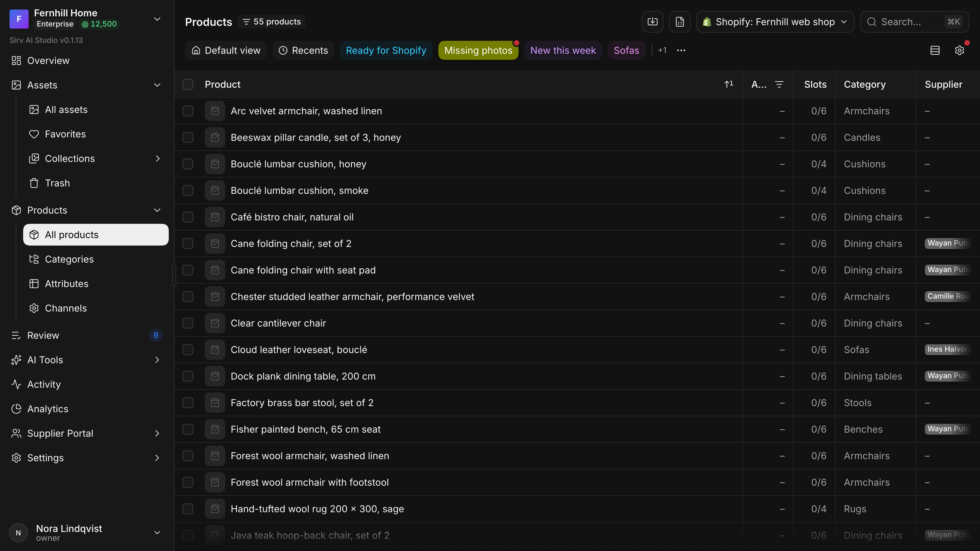Viewport: 980px width, 551px height.
Task: Click the document export icon in the header
Action: click(x=680, y=22)
